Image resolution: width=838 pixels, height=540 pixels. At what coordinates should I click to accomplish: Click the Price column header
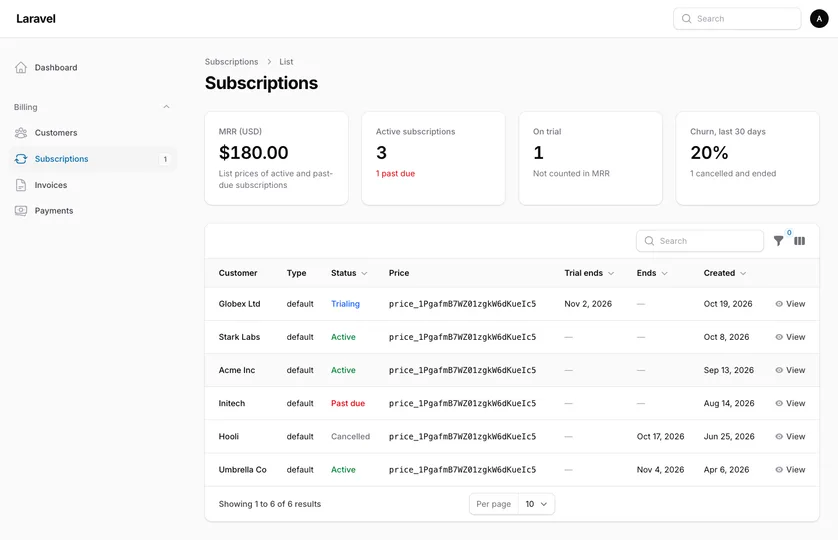[399, 273]
